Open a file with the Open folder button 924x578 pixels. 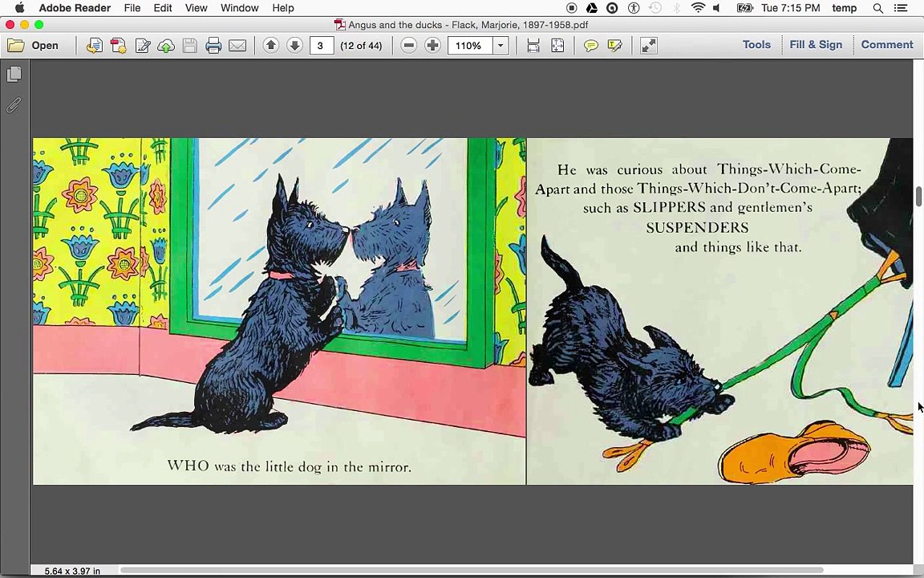point(33,46)
